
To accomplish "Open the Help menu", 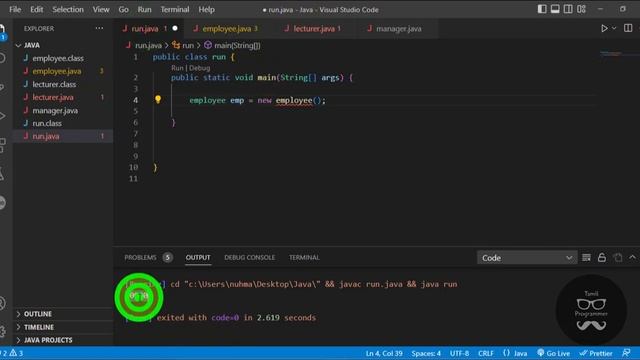I will pyautogui.click(x=207, y=9).
